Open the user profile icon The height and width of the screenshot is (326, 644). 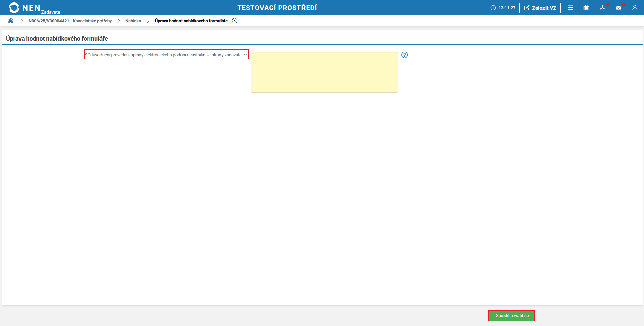pyautogui.click(x=635, y=8)
